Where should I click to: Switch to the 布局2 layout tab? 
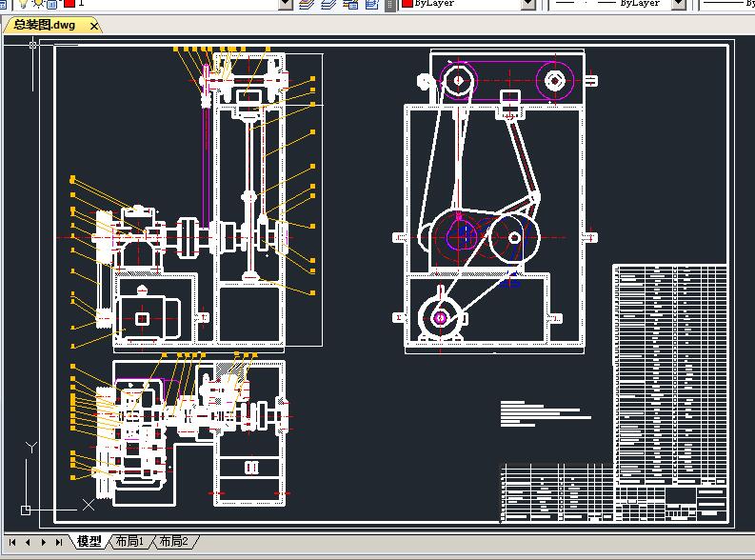pos(173,542)
